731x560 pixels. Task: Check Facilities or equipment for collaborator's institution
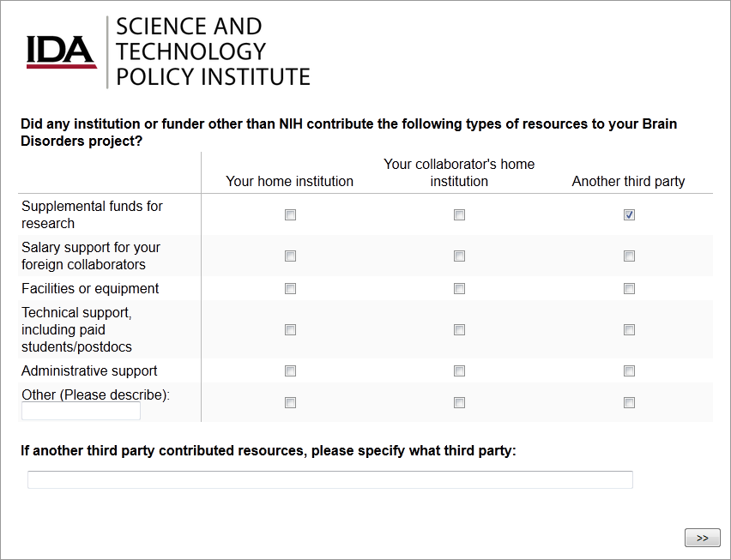pyautogui.click(x=459, y=289)
